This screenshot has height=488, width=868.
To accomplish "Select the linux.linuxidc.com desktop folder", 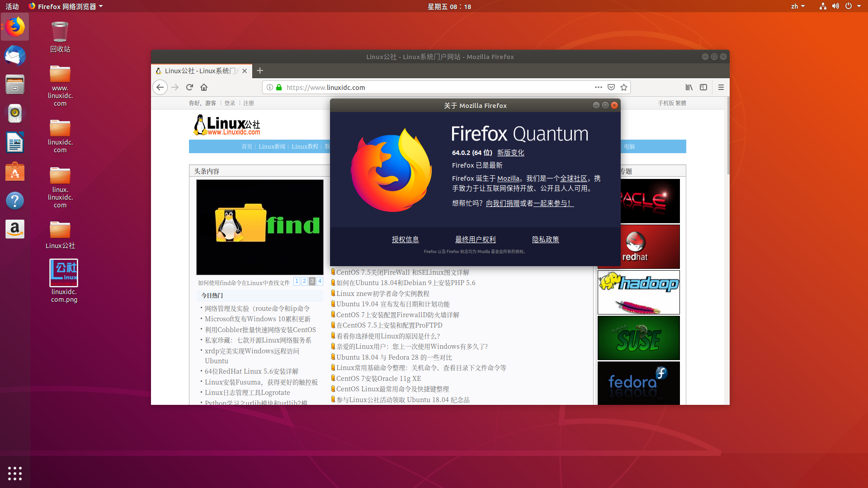I will [x=60, y=188].
